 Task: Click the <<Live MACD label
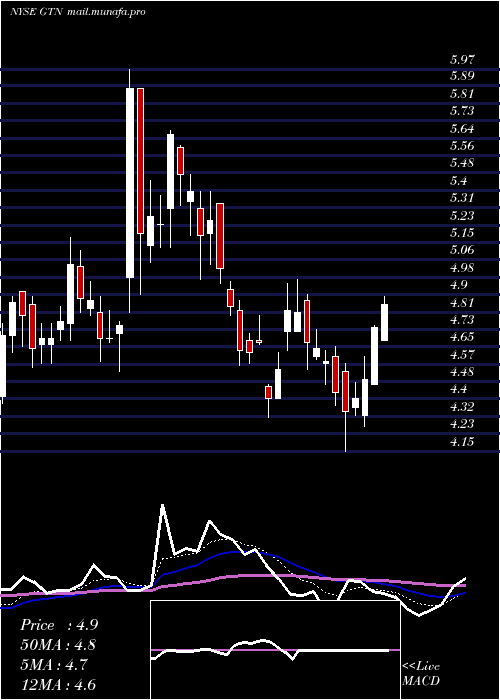[x=421, y=674]
